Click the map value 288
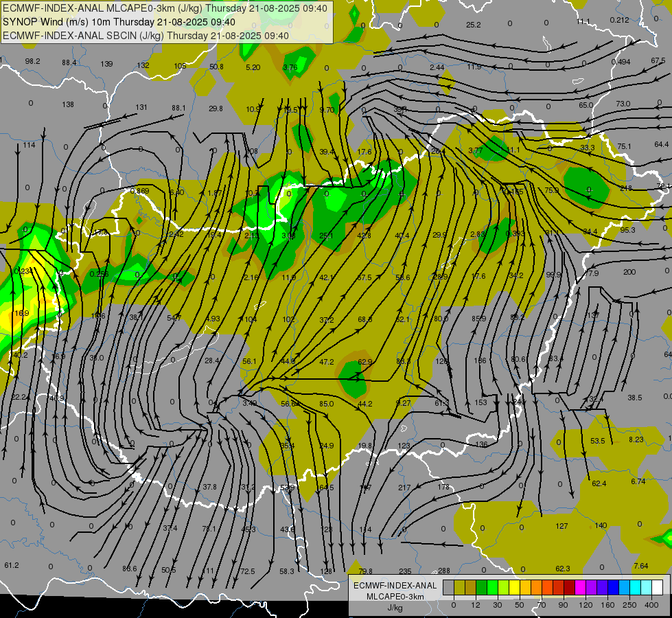 pos(444,571)
